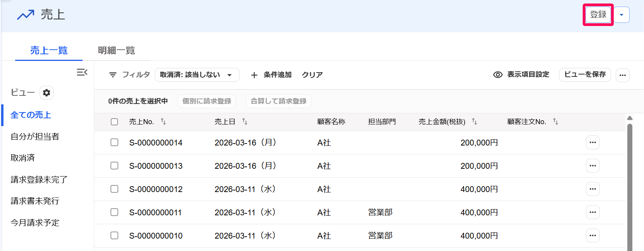Click the sales trend chart icon
The image size is (644, 251).
click(26, 15)
